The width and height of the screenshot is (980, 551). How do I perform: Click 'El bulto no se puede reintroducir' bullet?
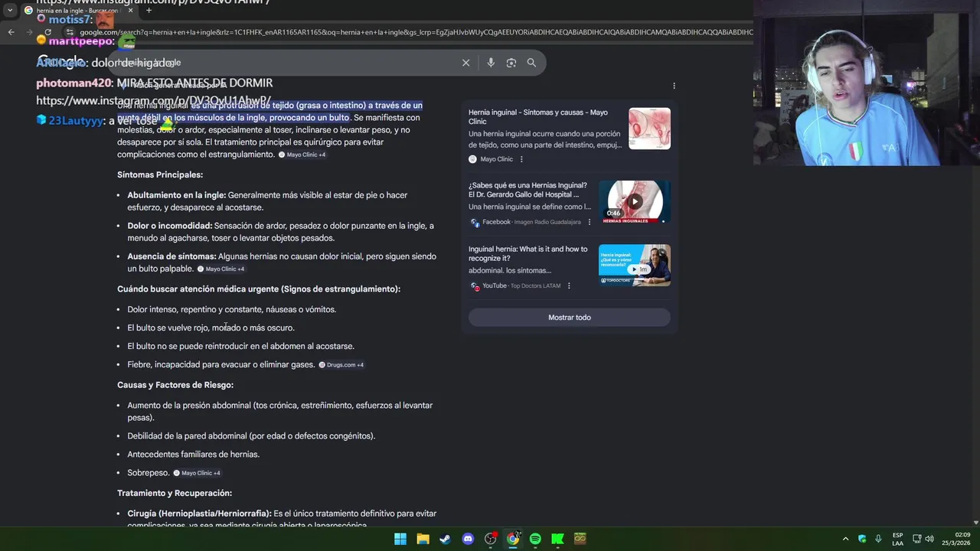[x=240, y=346]
